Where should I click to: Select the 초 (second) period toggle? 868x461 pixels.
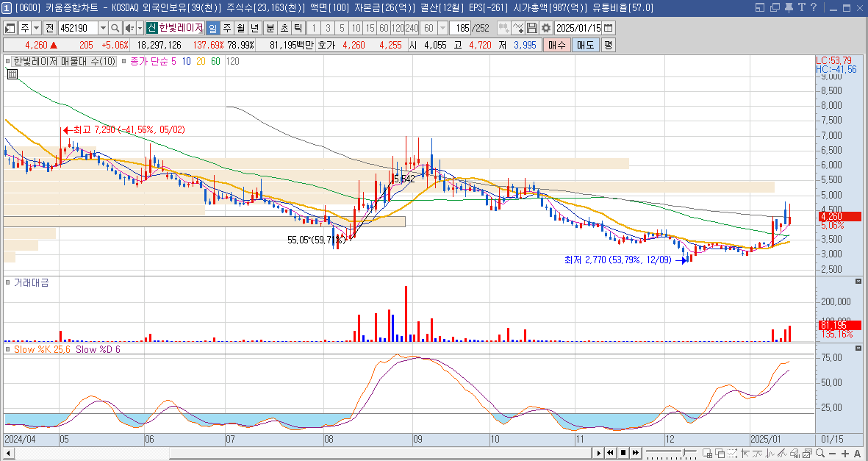[284, 28]
